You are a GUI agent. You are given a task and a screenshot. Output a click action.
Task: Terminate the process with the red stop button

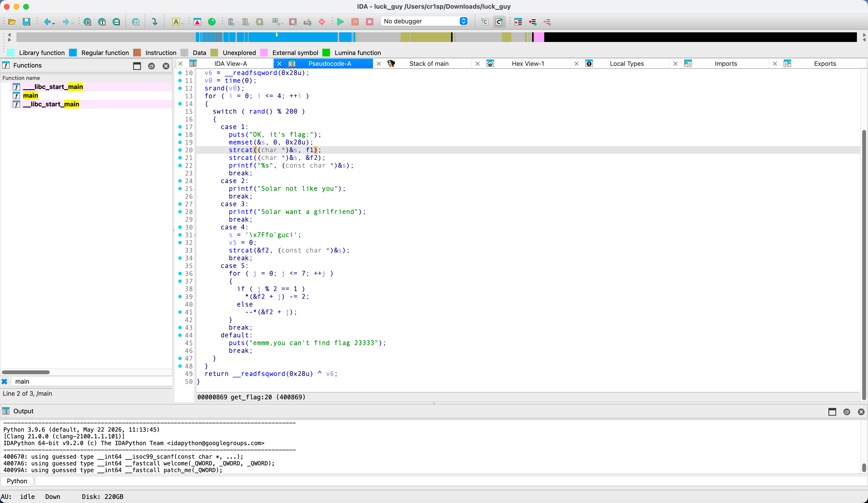[x=370, y=22]
